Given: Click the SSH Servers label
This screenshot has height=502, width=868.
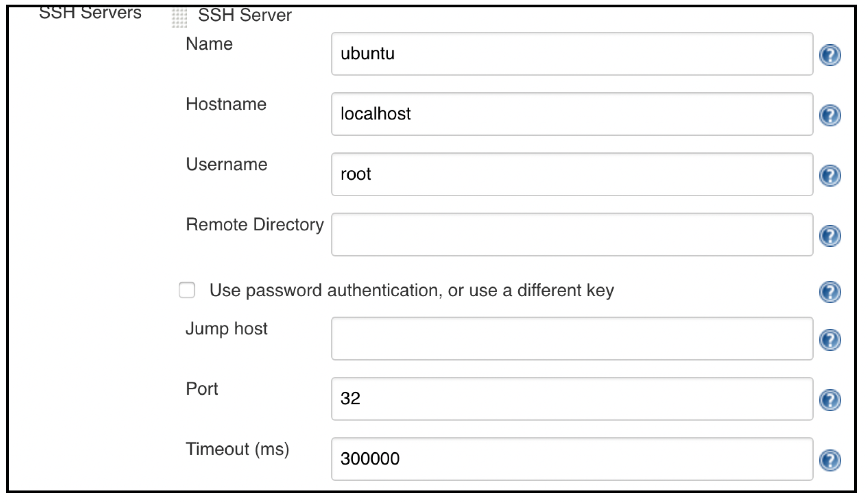Looking at the screenshot, I should coord(90,13).
